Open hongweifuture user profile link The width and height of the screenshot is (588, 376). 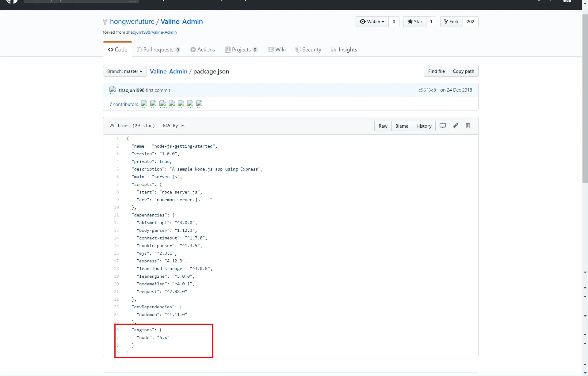[132, 22]
